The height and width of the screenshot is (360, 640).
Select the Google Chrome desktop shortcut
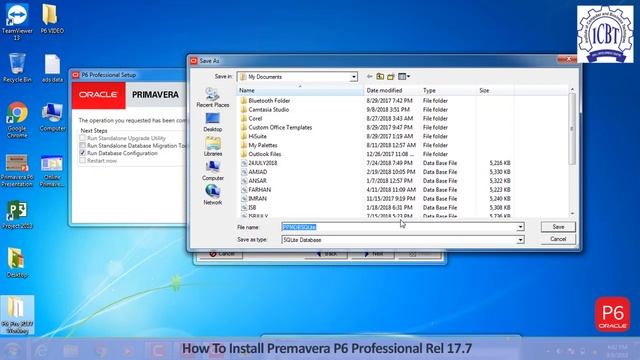[17, 120]
